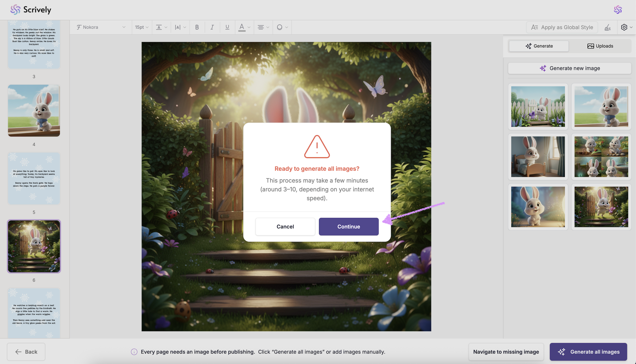The height and width of the screenshot is (364, 636).
Task: Toggle italic text formatting
Action: point(212,27)
